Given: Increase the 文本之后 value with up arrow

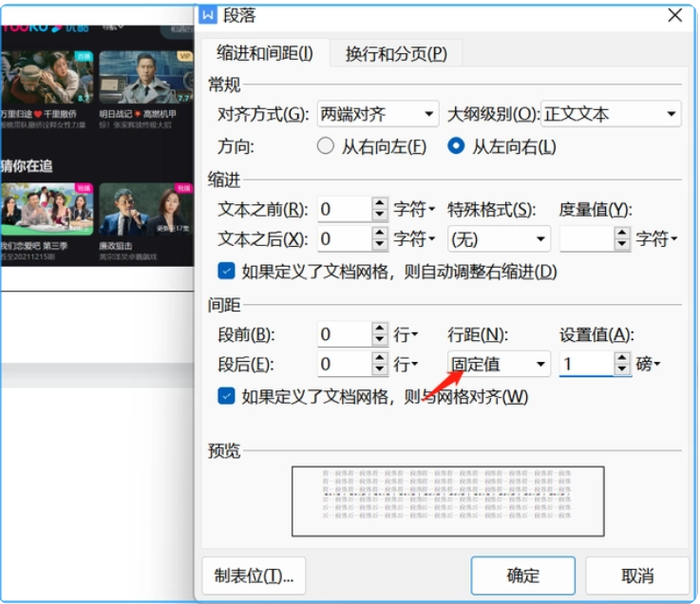Looking at the screenshot, I should coord(380,233).
